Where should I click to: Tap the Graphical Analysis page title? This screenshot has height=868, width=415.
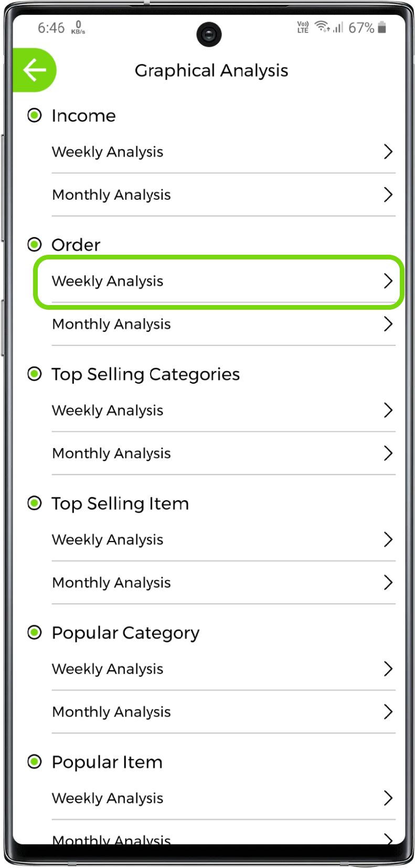click(x=211, y=71)
